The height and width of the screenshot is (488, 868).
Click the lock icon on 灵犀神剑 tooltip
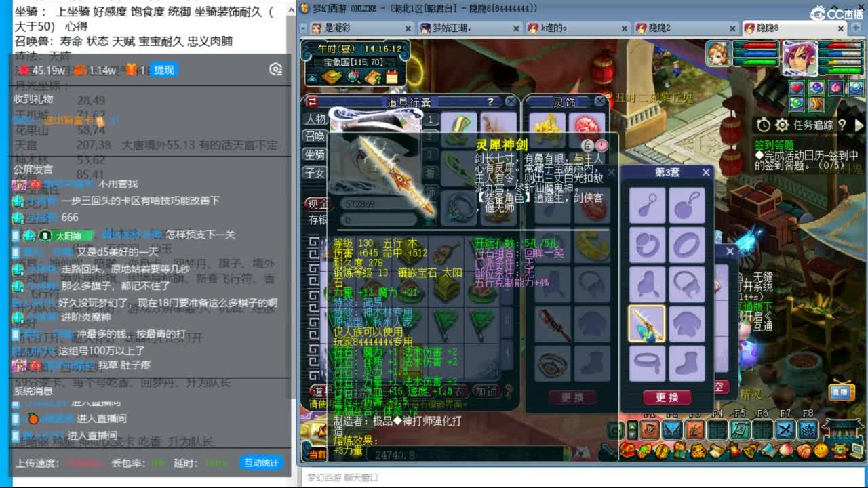pos(587,145)
